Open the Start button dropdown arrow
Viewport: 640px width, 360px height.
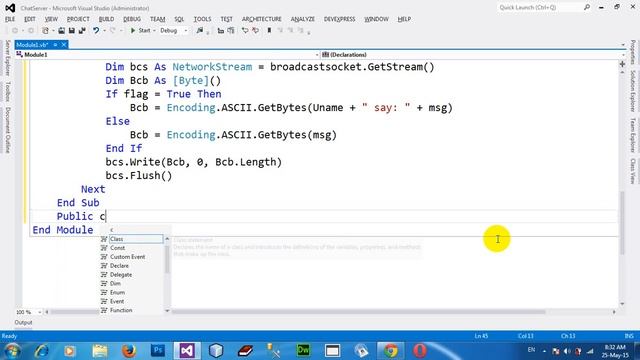click(x=154, y=31)
